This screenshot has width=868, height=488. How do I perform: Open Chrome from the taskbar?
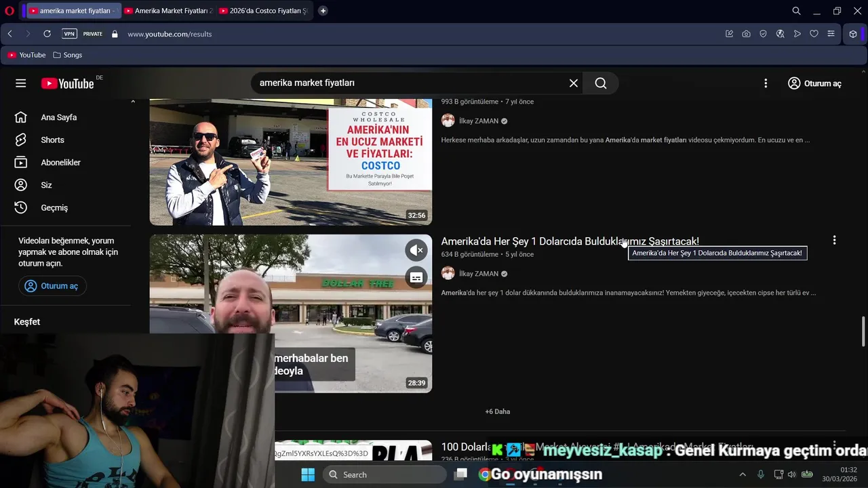point(484,474)
